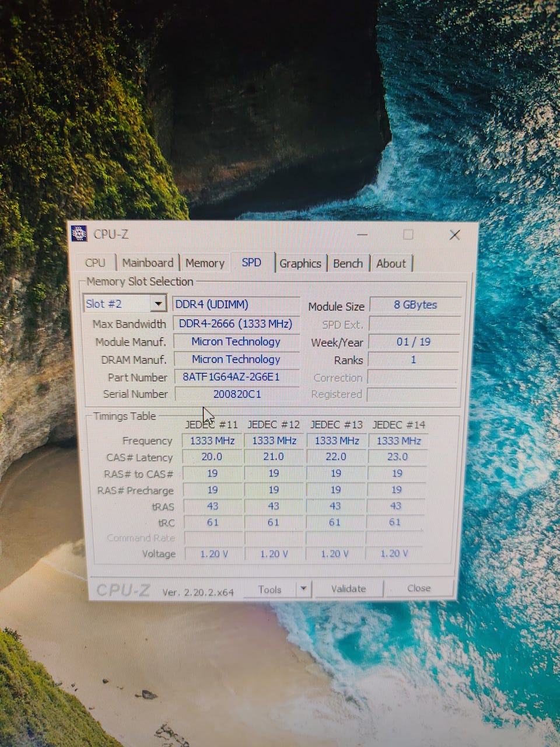The width and height of the screenshot is (560, 747).
Task: Click the JEDEC #14 column header
Action: click(x=399, y=425)
